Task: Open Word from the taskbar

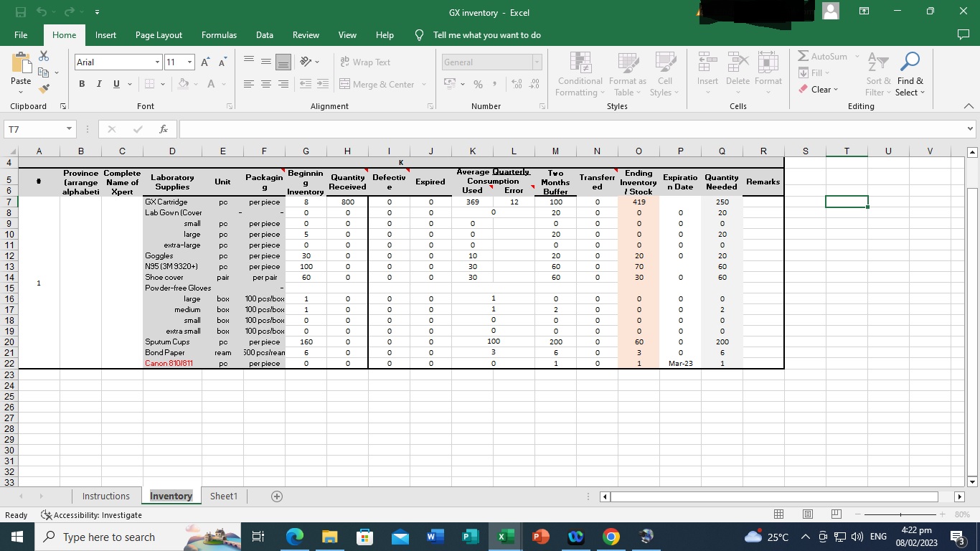Action: [435, 537]
